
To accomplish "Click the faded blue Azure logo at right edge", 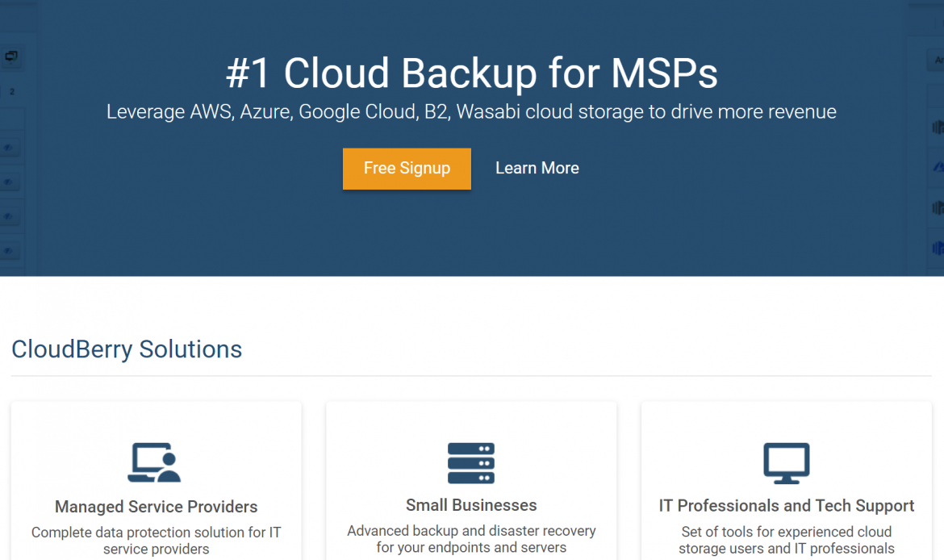I will tap(938, 167).
